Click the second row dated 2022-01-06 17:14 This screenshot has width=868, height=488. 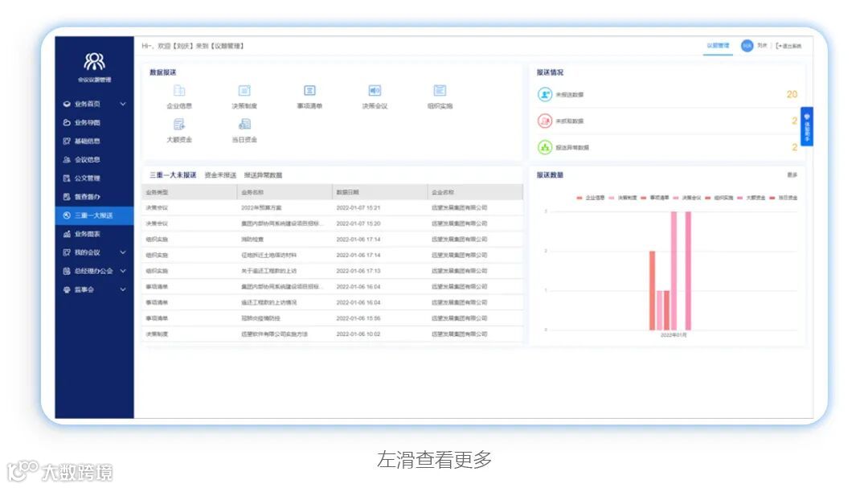(x=332, y=256)
